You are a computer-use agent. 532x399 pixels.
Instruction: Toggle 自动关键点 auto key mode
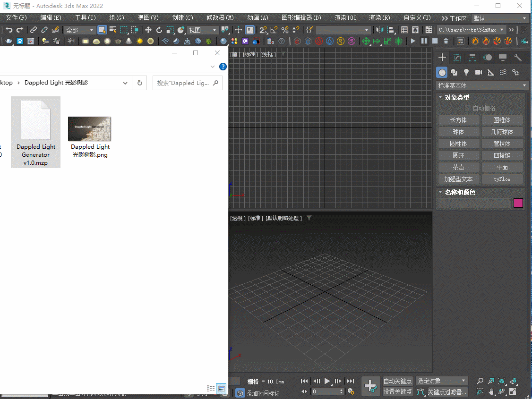coord(397,381)
